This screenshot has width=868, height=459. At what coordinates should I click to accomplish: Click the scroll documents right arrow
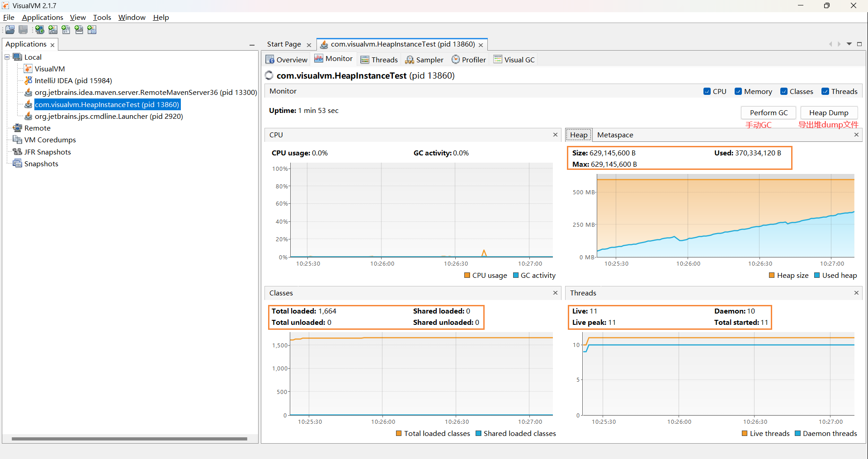[x=839, y=44]
